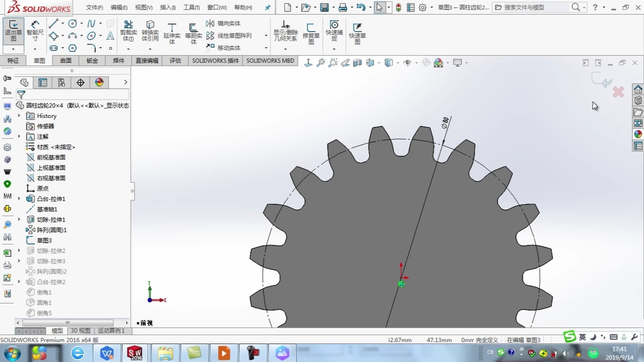This screenshot has width=644, height=362.
Task: Switch to the 钣金 ribbon tab
Action: (x=92, y=61)
